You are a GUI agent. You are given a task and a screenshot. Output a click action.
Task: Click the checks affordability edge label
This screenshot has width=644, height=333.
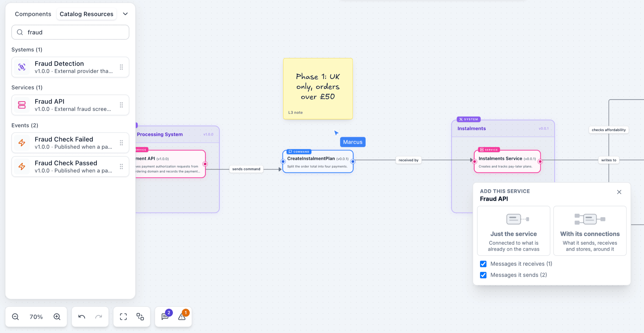[609, 130]
